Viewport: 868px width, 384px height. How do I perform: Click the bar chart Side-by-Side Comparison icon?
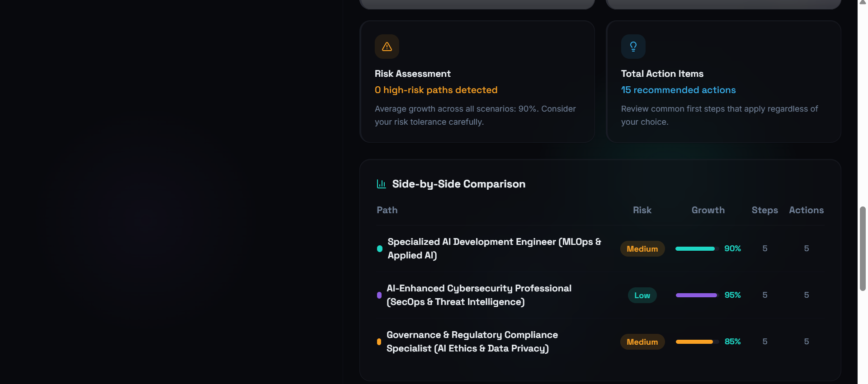click(x=381, y=184)
